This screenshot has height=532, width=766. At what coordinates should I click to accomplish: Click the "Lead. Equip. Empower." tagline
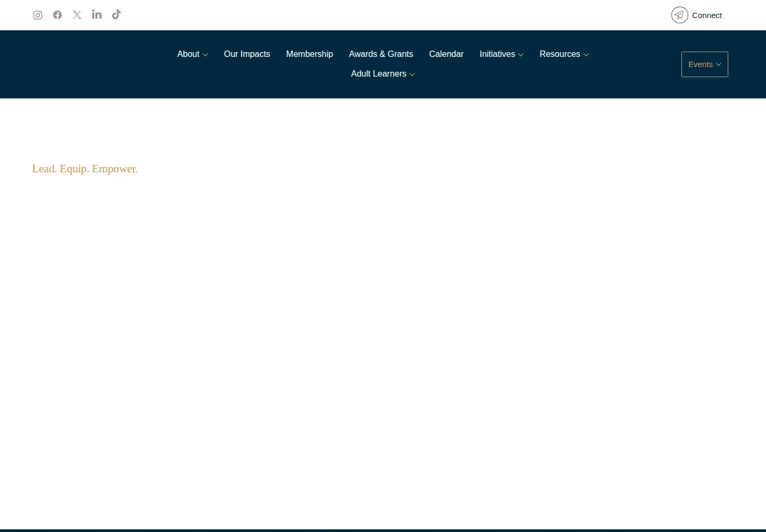85,169
